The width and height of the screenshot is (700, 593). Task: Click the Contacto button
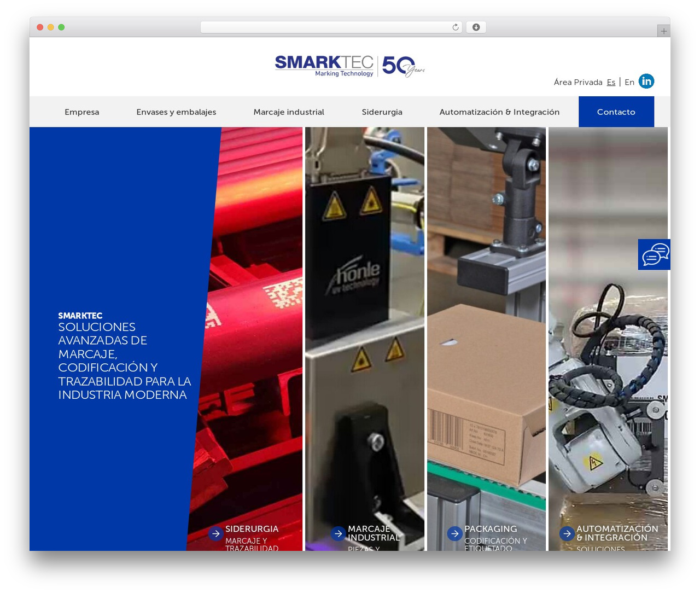tap(616, 112)
